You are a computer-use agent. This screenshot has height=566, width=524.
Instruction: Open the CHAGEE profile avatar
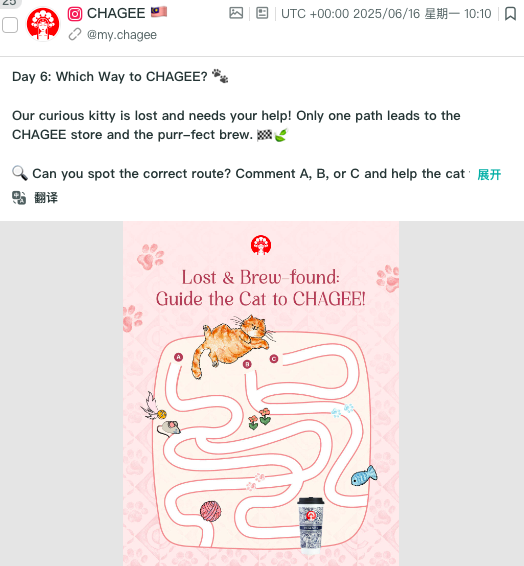click(43, 24)
